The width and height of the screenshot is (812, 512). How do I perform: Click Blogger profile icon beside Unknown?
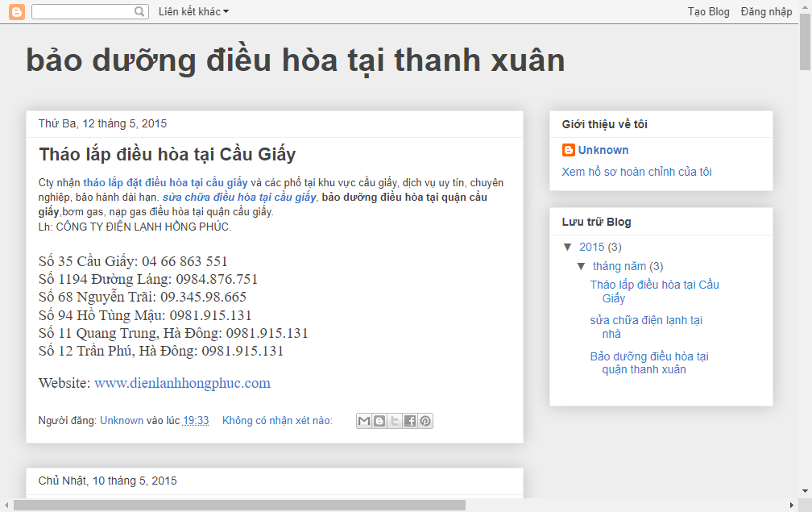point(568,150)
